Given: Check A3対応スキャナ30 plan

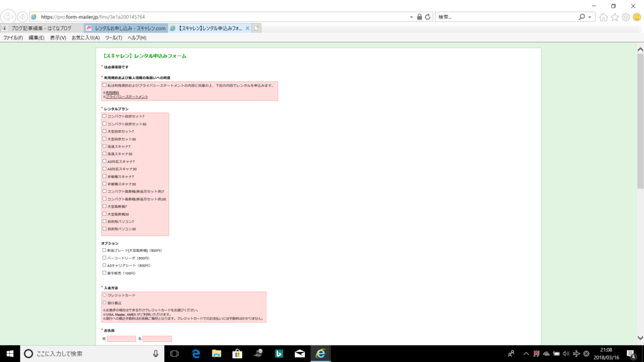Looking at the screenshot, I should [104, 168].
